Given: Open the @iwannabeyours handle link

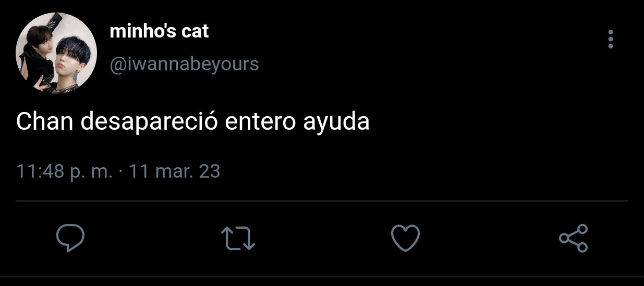Looking at the screenshot, I should coord(184,64).
